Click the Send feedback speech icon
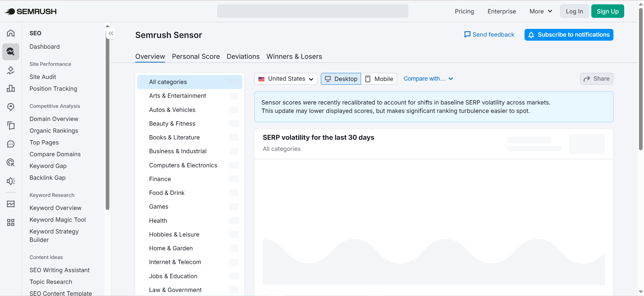Image resolution: width=644 pixels, height=296 pixels. pos(467,35)
